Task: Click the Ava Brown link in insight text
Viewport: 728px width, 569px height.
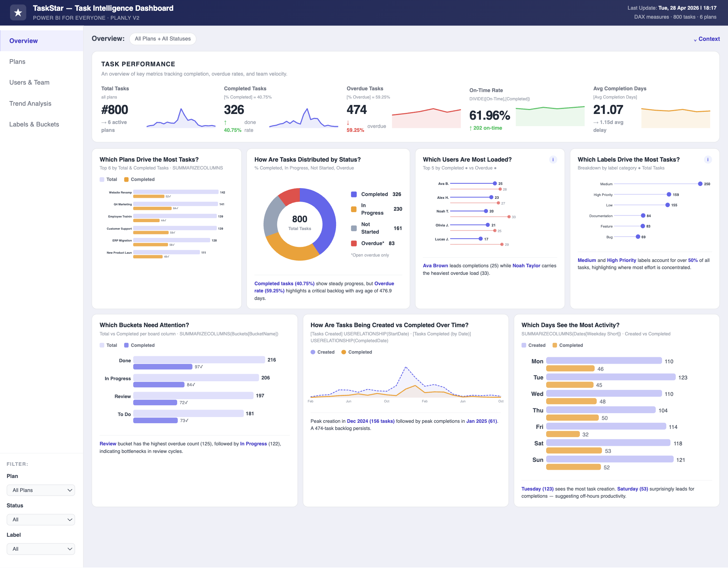Action: 435,266
